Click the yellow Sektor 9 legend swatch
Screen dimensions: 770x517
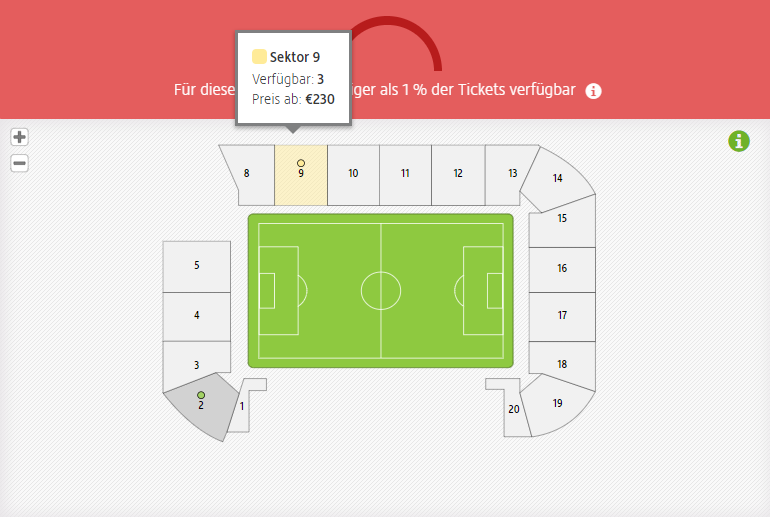pyautogui.click(x=259, y=56)
